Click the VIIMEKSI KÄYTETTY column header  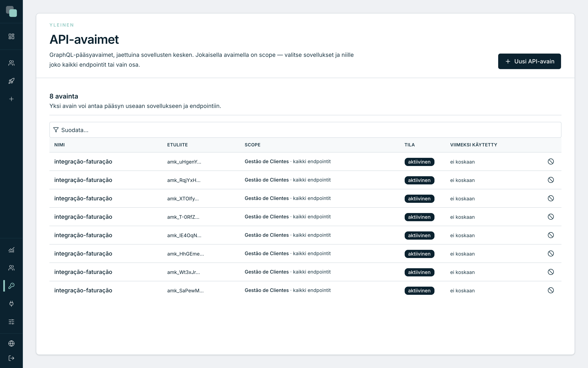473,145
